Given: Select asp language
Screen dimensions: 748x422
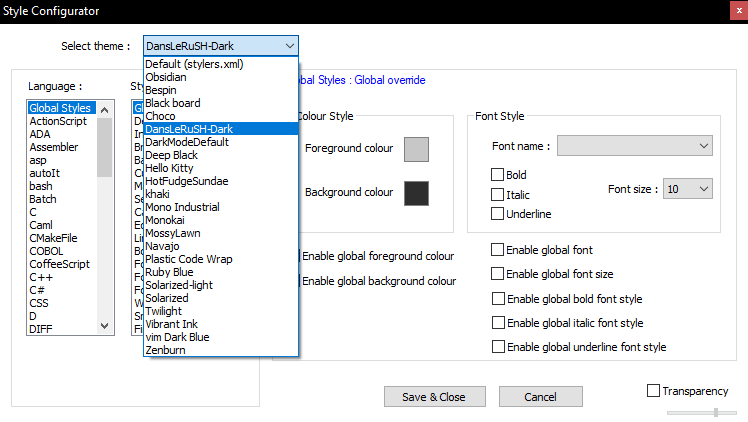Looking at the screenshot, I should point(62,160).
